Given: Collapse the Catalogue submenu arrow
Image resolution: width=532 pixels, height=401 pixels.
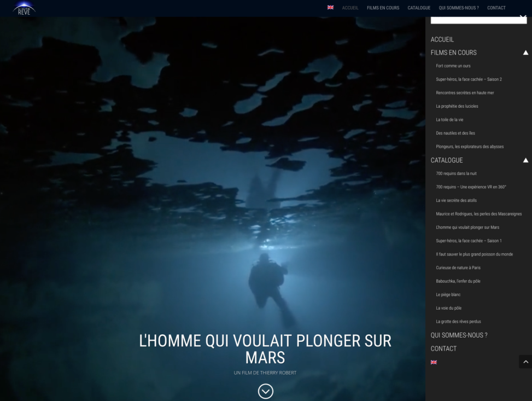Looking at the screenshot, I should pyautogui.click(x=525, y=160).
